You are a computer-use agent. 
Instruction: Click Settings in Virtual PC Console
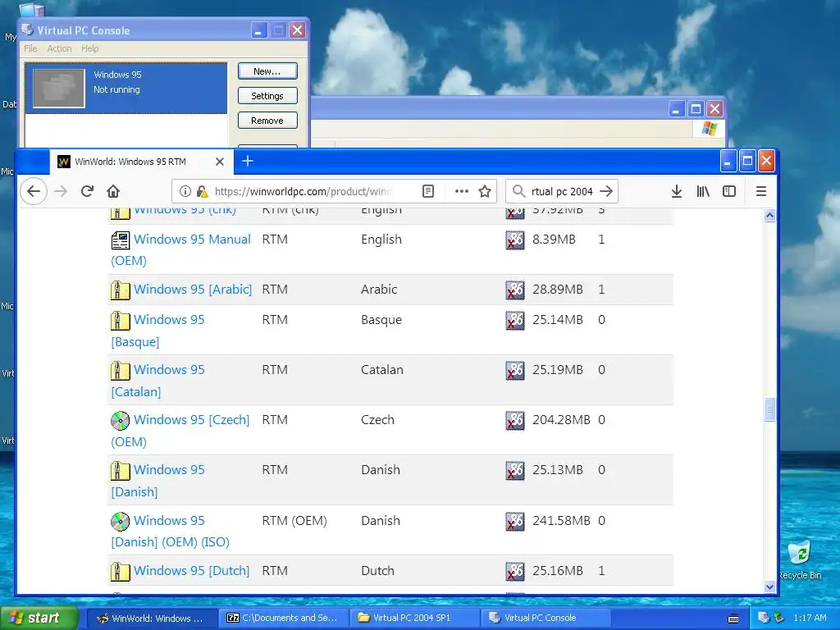[267, 96]
